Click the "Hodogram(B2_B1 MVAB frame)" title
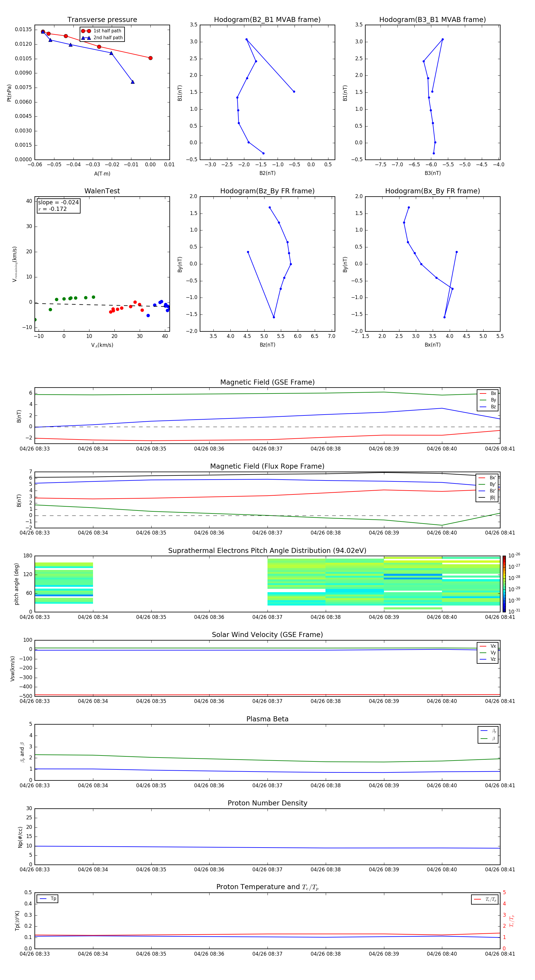 click(267, 20)
